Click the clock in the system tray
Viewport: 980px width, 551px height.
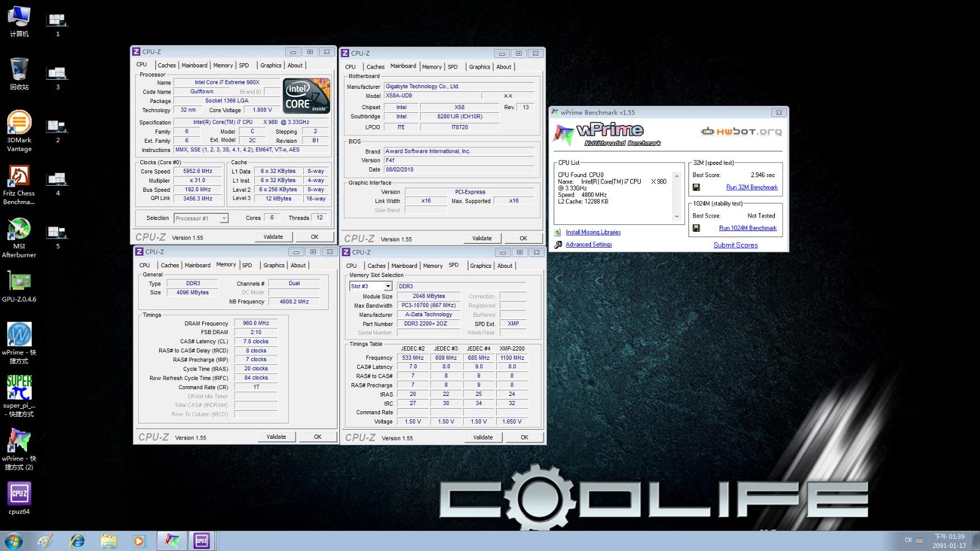click(949, 541)
